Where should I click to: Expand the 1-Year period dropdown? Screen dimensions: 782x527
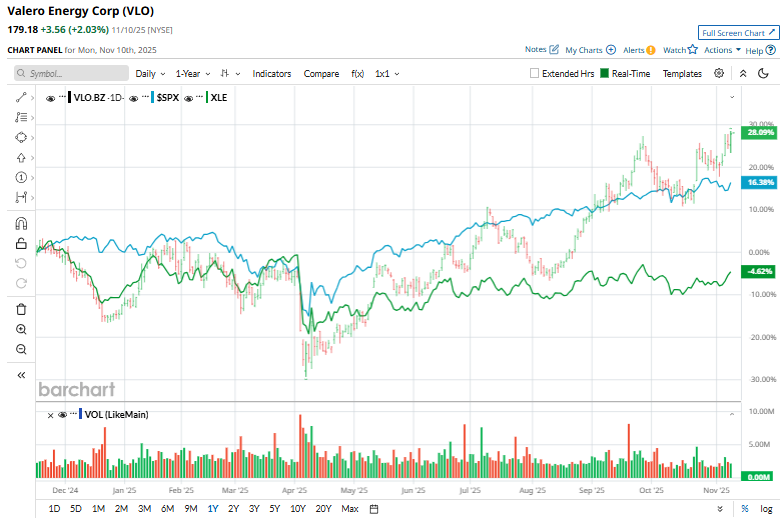pyautogui.click(x=192, y=74)
